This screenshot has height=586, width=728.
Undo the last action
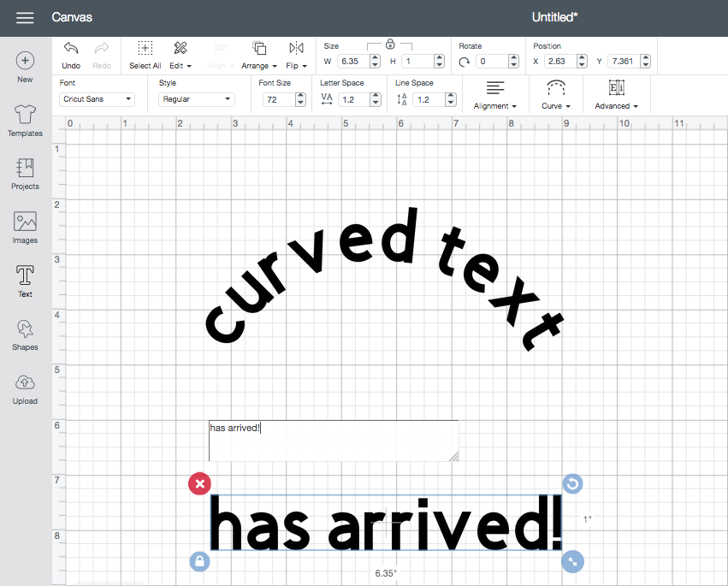pyautogui.click(x=71, y=55)
